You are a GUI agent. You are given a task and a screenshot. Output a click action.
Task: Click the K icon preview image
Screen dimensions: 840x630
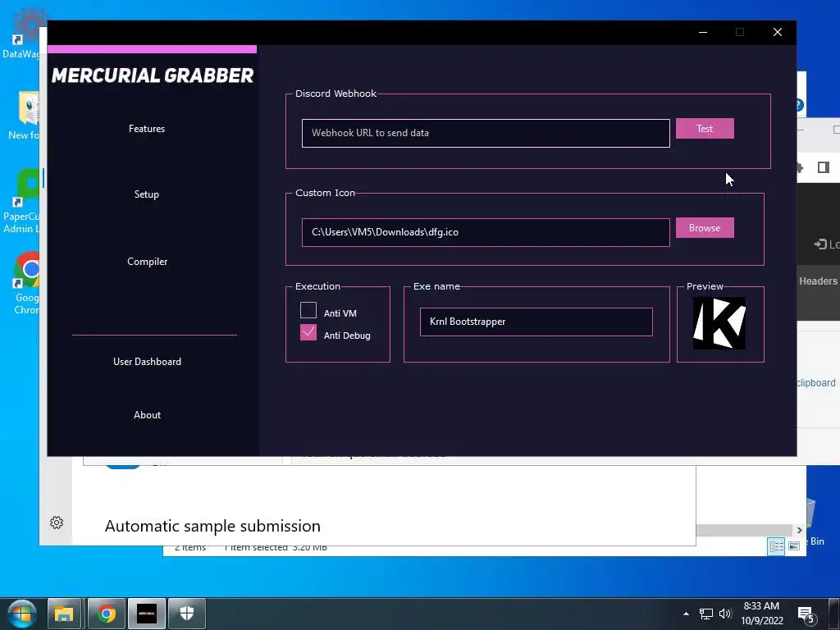(x=719, y=323)
